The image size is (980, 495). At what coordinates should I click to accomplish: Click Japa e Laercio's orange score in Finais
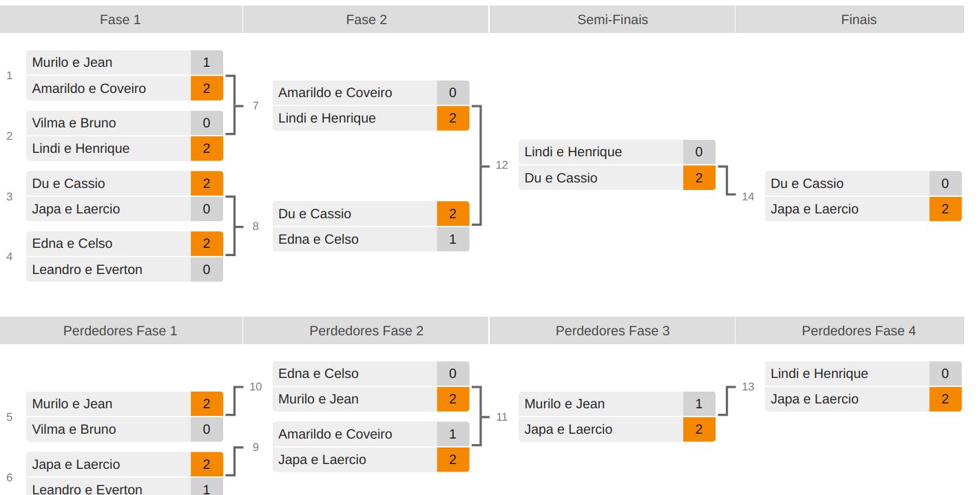click(x=945, y=209)
